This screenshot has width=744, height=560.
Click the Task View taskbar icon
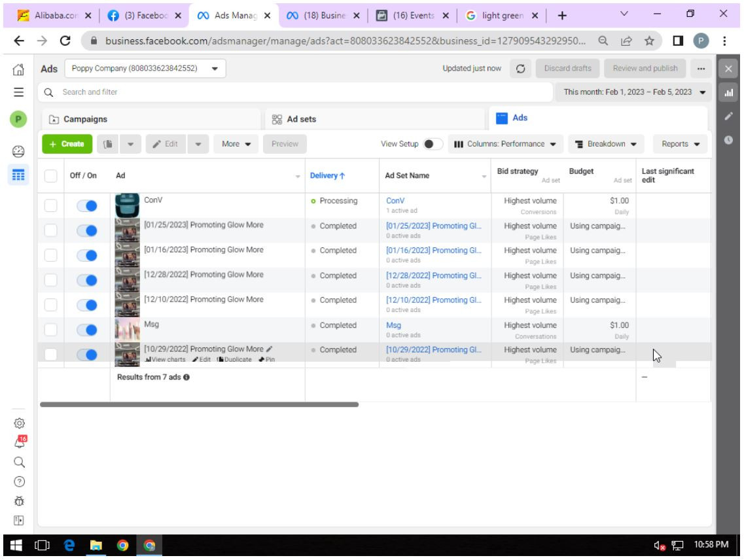coord(43,546)
